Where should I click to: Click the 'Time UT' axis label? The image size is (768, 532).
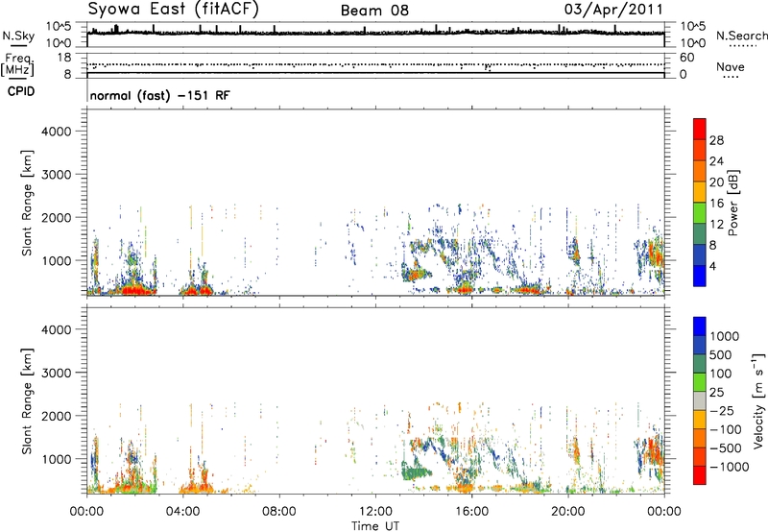(375, 526)
